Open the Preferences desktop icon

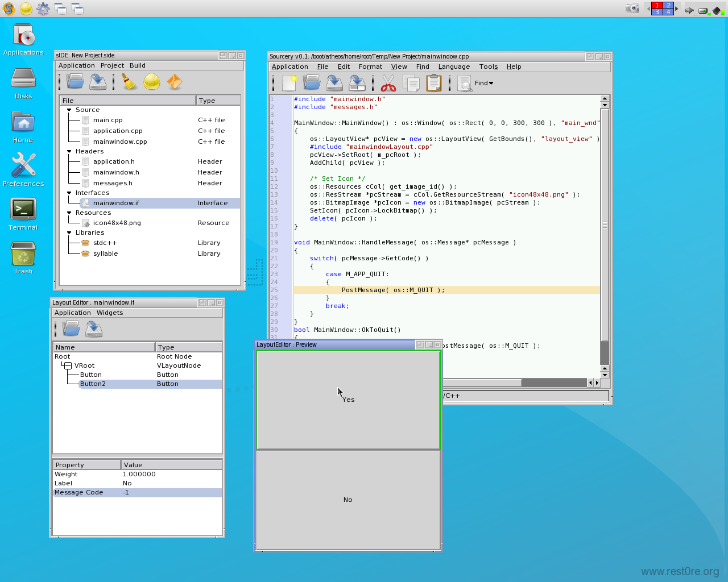[23, 170]
